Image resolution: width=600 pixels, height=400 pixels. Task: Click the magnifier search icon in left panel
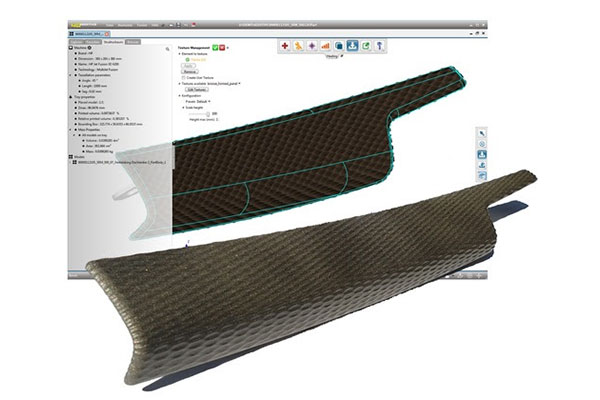167,49
